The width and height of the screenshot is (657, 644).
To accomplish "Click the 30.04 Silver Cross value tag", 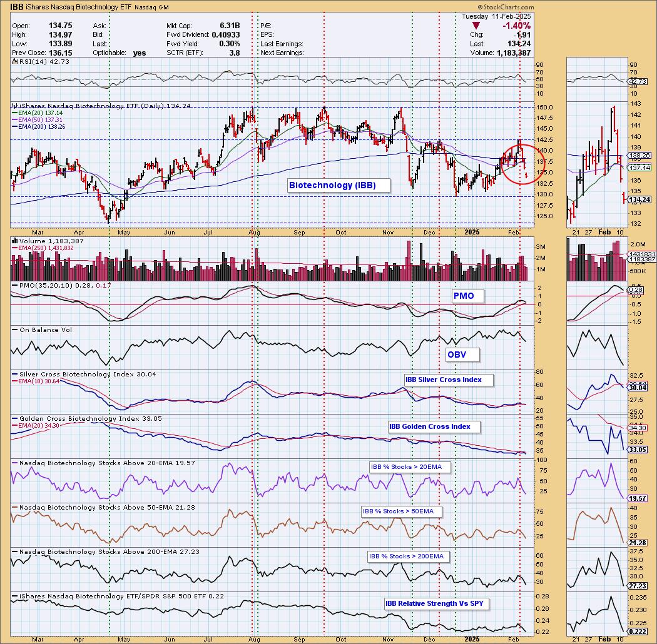I will click(638, 388).
